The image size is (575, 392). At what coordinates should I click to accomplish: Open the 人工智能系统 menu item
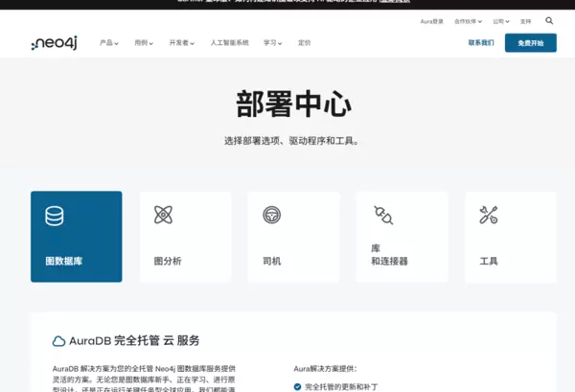click(229, 43)
